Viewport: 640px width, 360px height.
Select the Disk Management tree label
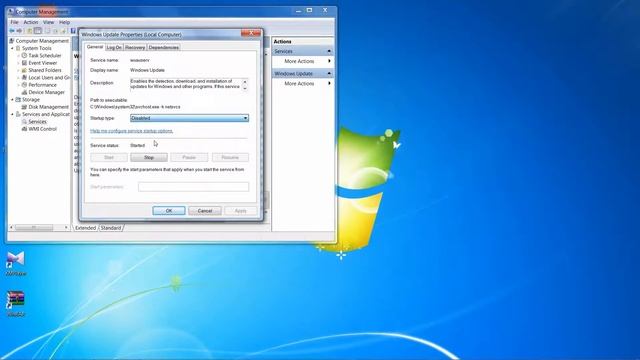(x=49, y=107)
